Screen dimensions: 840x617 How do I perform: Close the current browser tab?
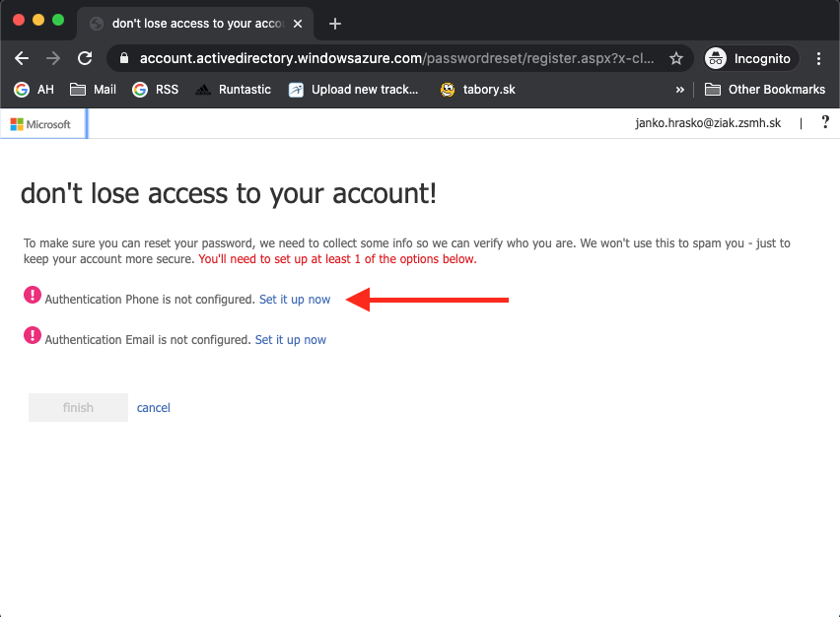298,23
